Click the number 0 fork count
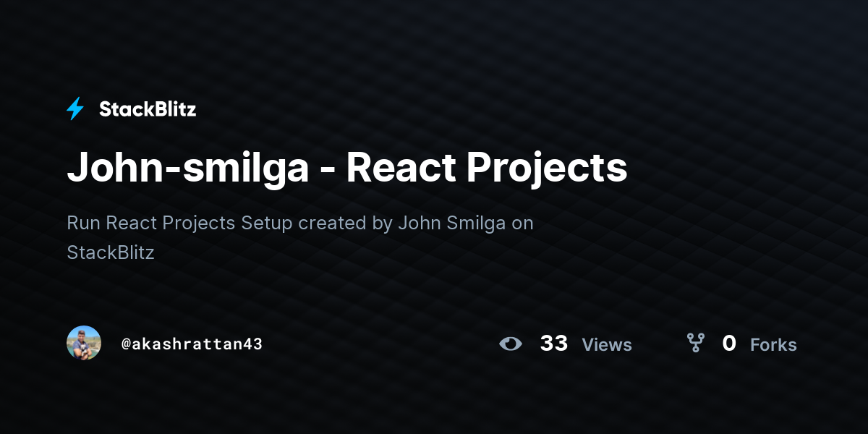Viewport: 868px width, 434px height. (729, 344)
